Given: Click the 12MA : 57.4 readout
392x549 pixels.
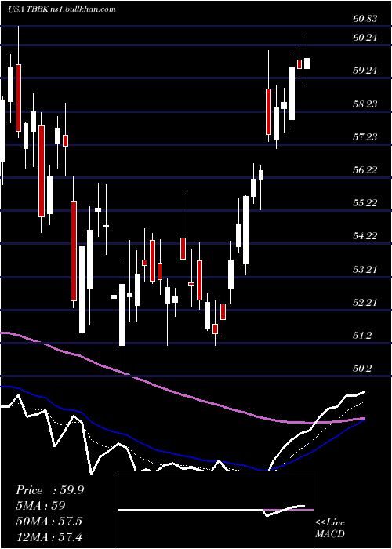Looking at the screenshot, I should click(x=49, y=536).
